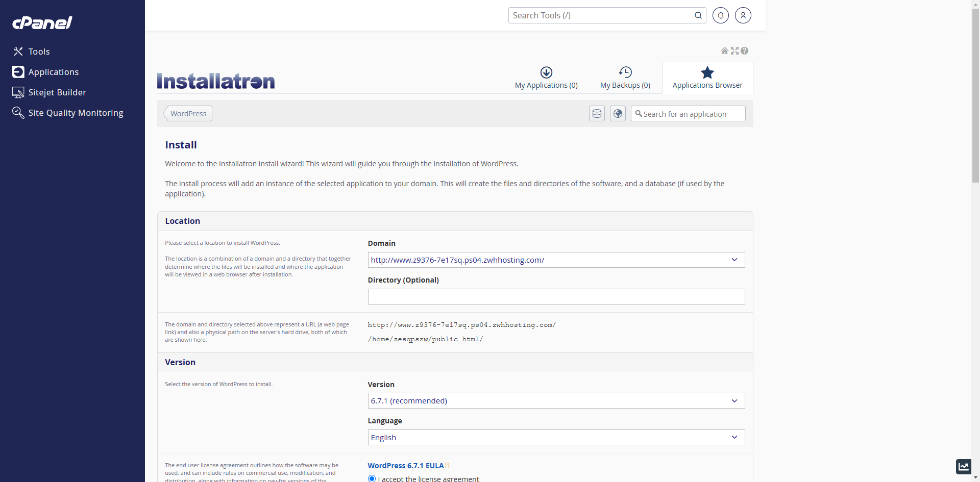This screenshot has width=980, height=482.
Task: Click the My Applications download icon
Action: [x=546, y=72]
